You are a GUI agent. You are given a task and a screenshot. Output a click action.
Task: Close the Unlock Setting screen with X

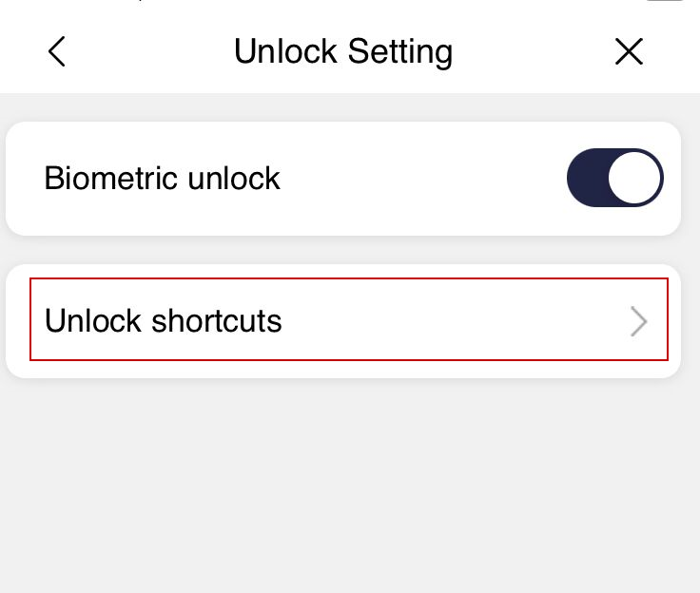[629, 51]
